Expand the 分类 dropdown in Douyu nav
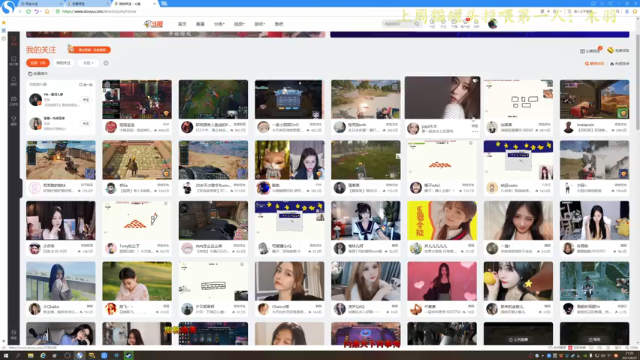 click(219, 24)
